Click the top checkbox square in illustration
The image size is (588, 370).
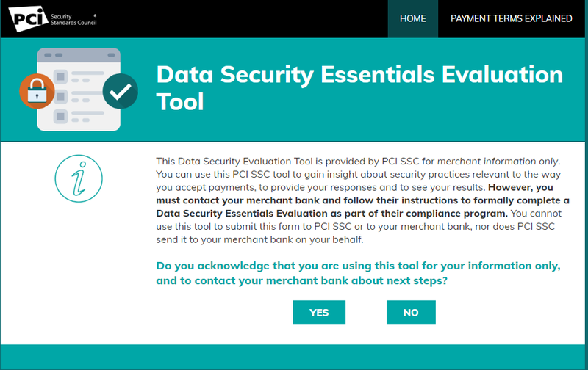(x=60, y=77)
